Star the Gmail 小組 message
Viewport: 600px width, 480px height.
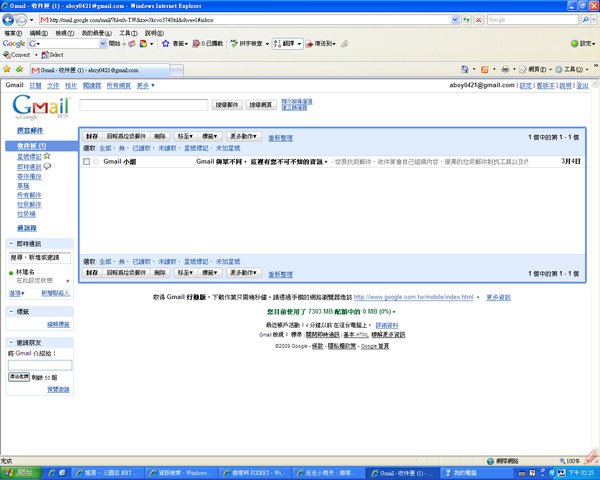tap(96, 162)
